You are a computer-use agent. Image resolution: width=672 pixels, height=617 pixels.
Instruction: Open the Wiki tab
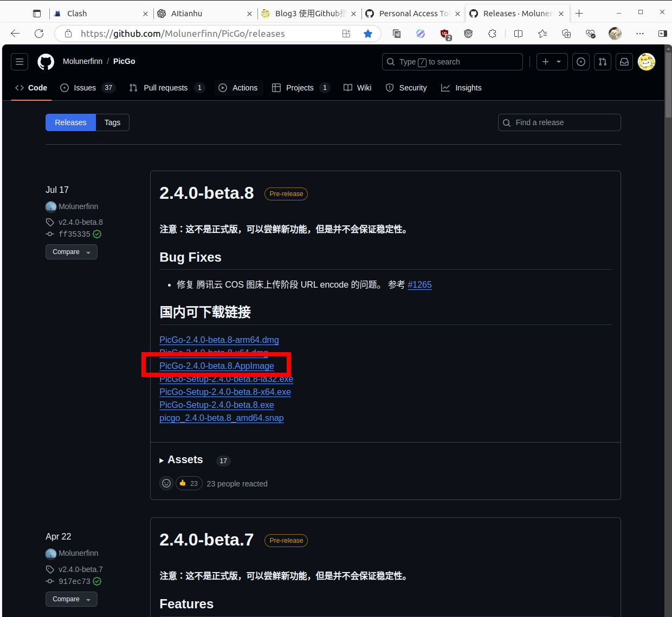pos(358,88)
